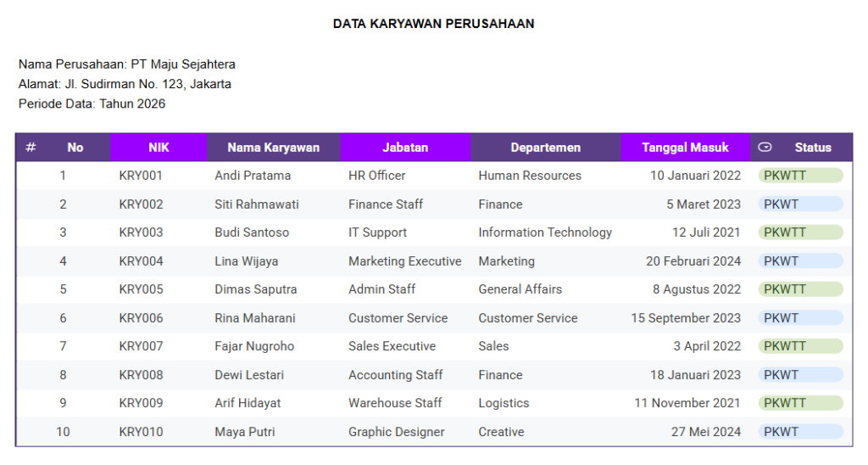Select the Tanggal Masuk column header
This screenshot has width=868, height=465.
[685, 148]
